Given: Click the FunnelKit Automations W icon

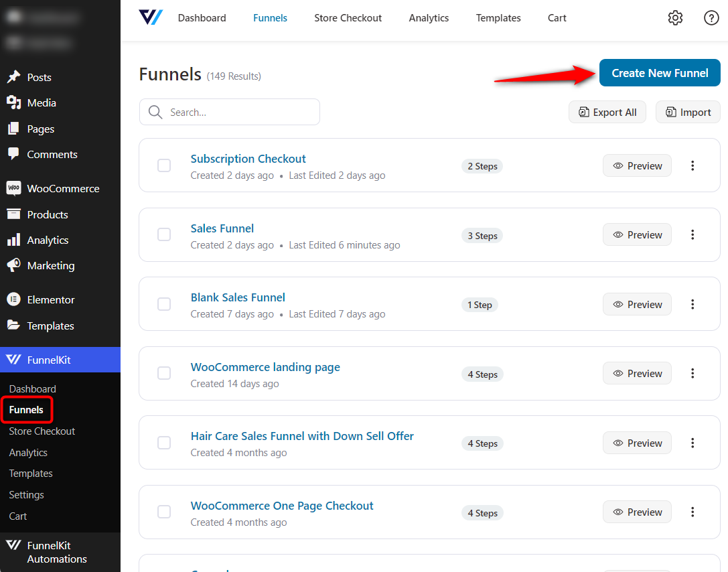Looking at the screenshot, I should (13, 545).
